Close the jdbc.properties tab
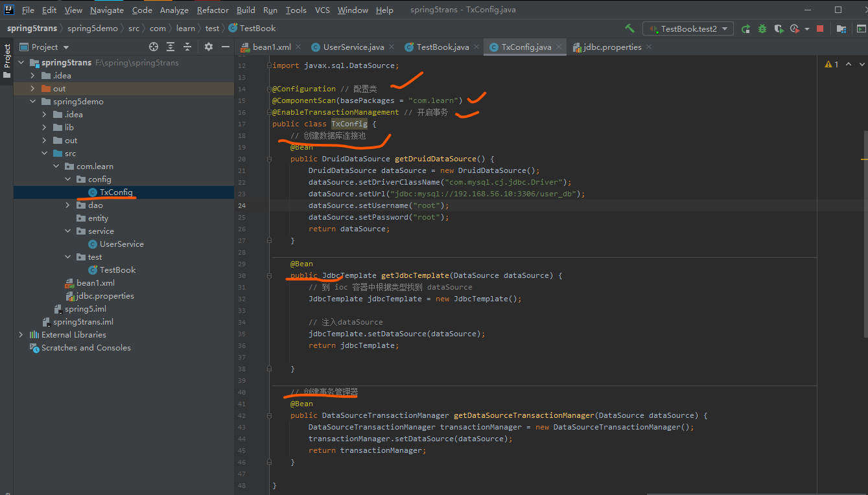 [649, 47]
